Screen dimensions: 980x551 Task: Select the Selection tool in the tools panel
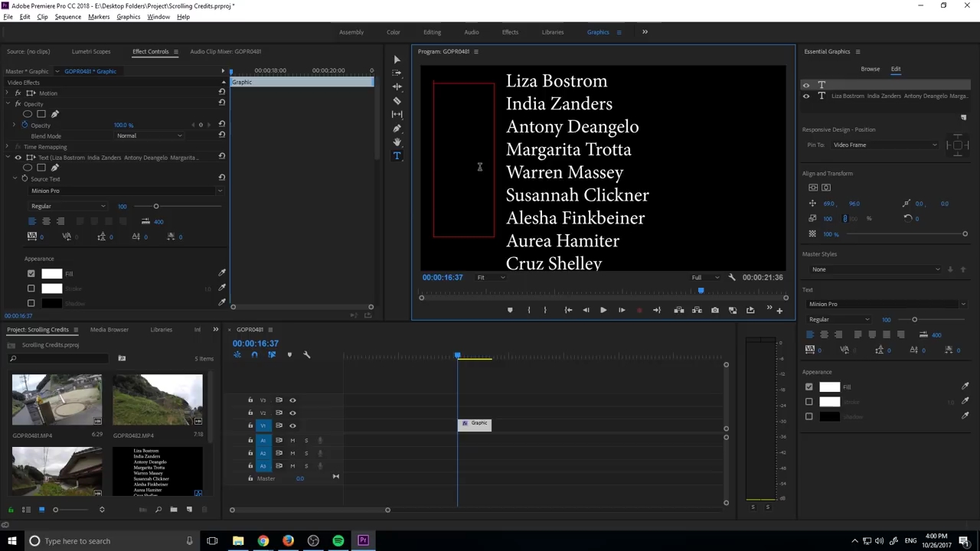(397, 59)
